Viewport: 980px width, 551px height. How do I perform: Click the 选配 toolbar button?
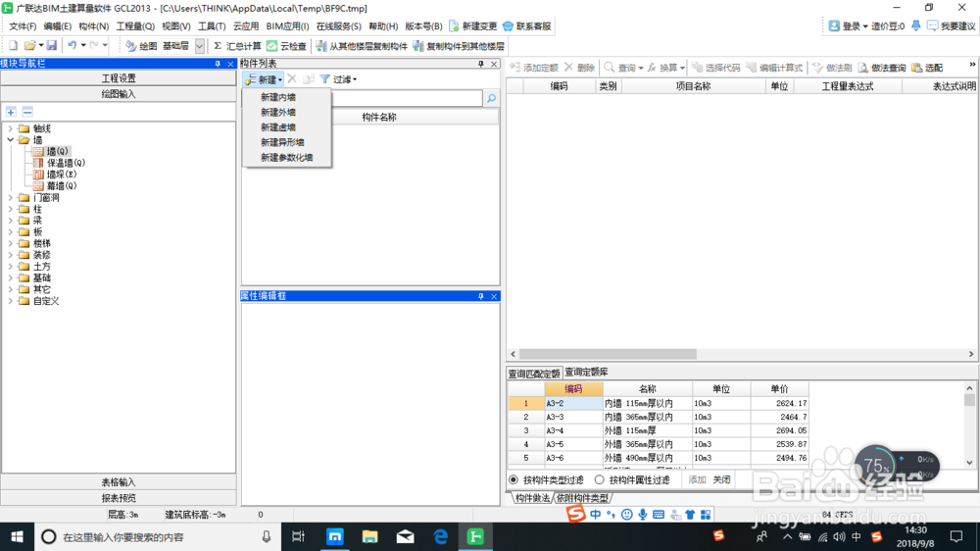coord(927,68)
